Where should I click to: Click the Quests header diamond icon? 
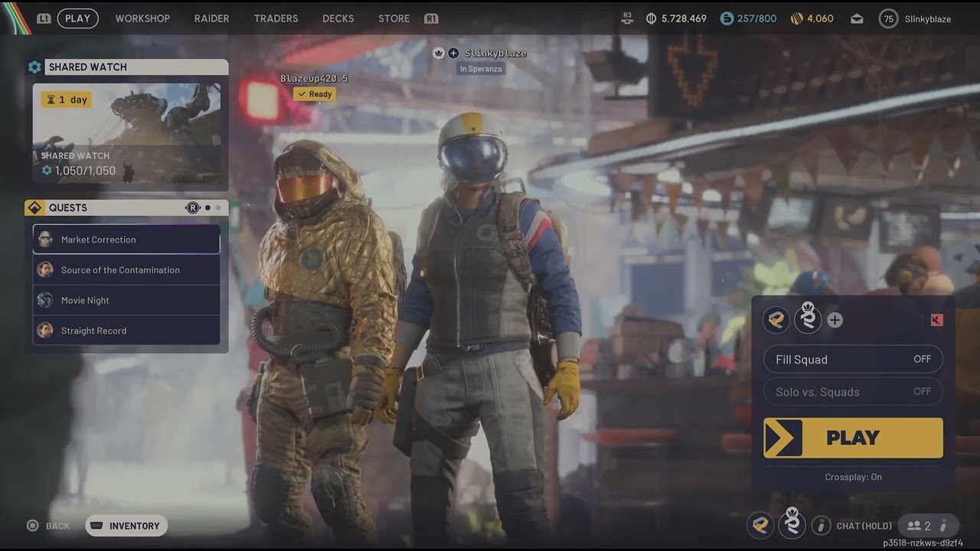click(x=34, y=207)
